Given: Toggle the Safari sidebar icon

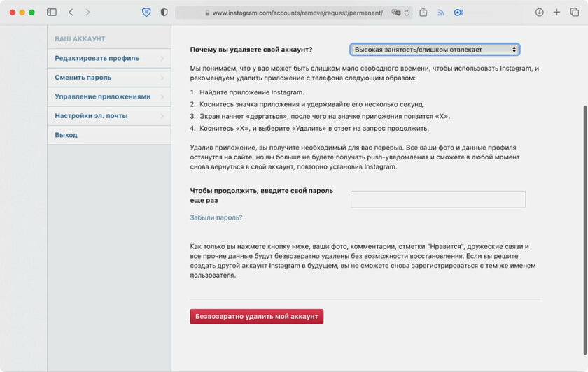Looking at the screenshot, I should point(52,13).
